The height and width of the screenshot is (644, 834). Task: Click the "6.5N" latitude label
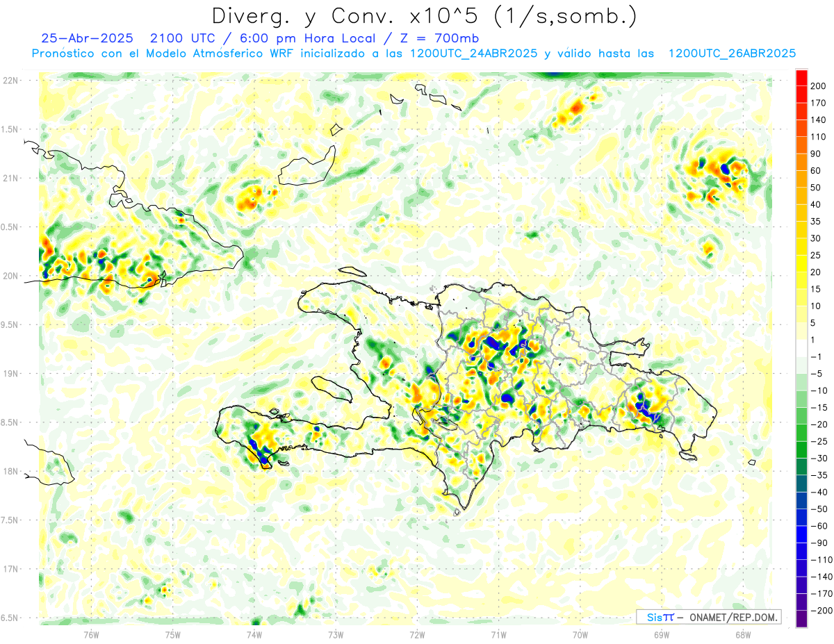[8, 618]
